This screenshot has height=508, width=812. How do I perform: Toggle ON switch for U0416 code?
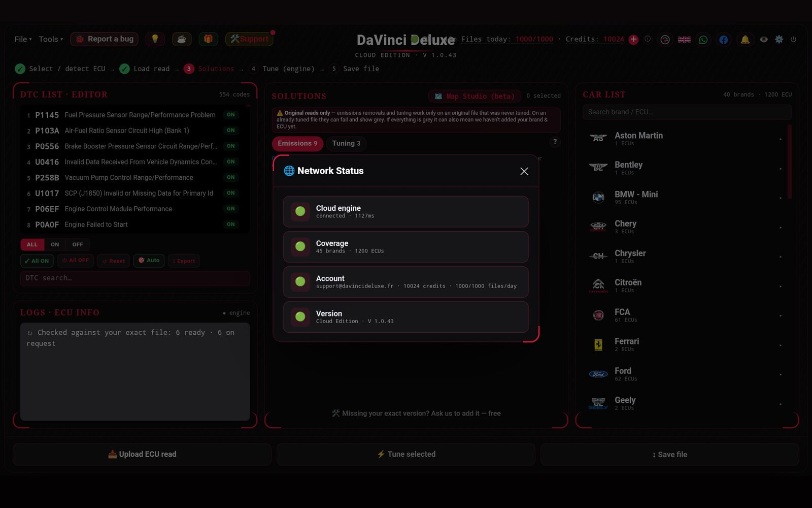[x=231, y=162]
